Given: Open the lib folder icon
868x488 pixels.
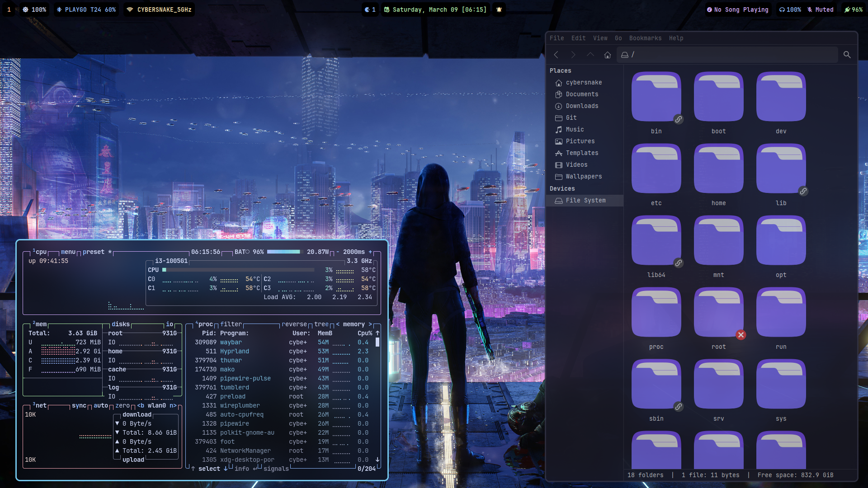Looking at the screenshot, I should point(781,169).
